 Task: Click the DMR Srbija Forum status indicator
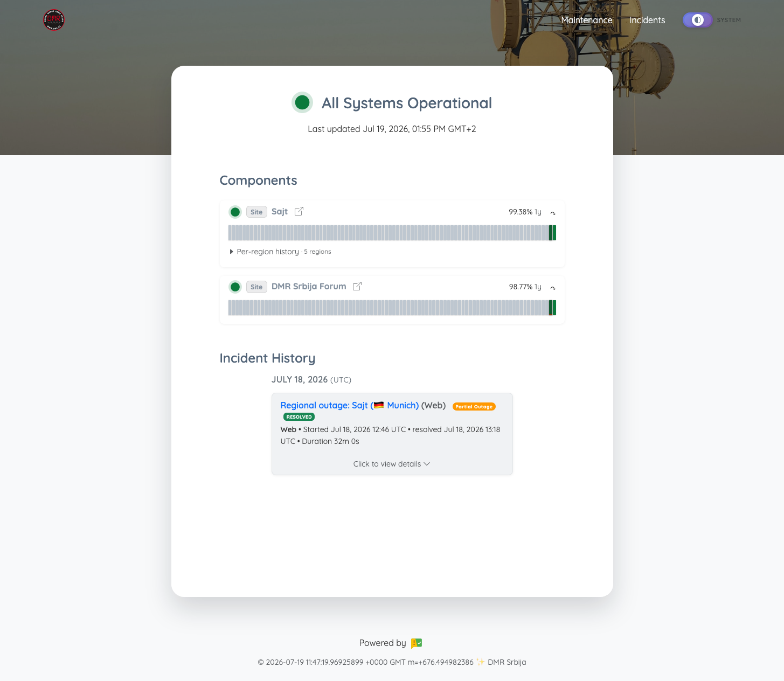pyautogui.click(x=235, y=287)
